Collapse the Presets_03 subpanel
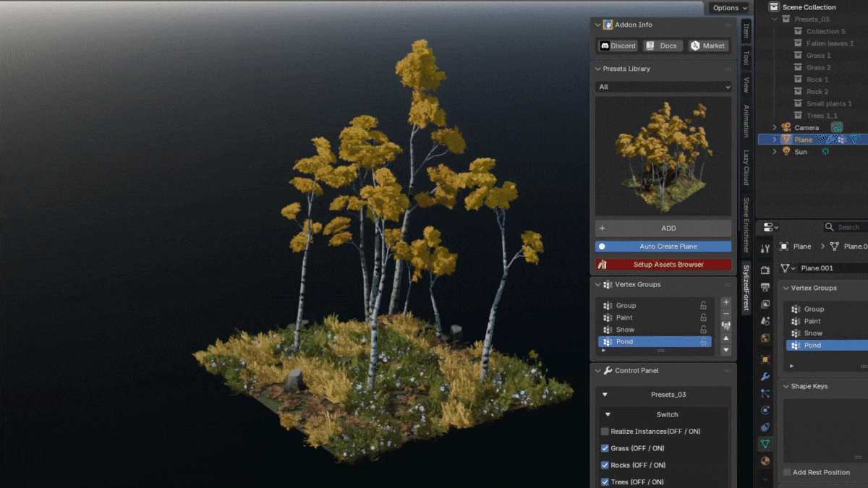 [605, 395]
